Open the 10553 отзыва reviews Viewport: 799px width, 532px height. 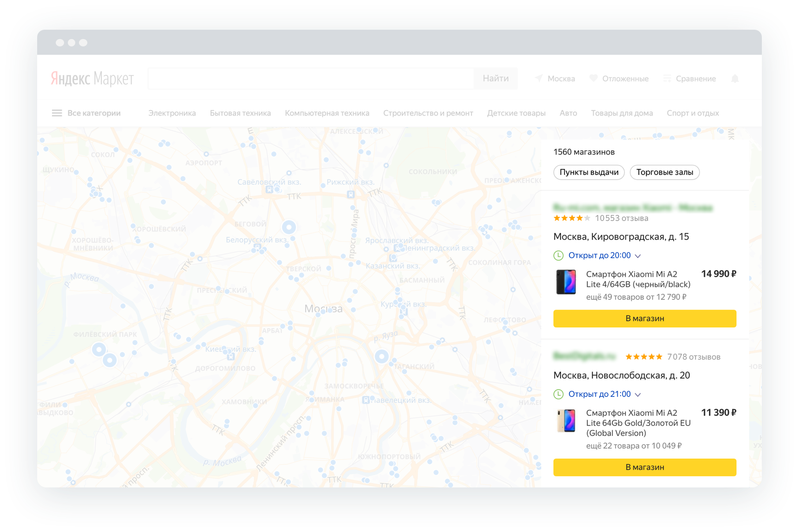(622, 218)
